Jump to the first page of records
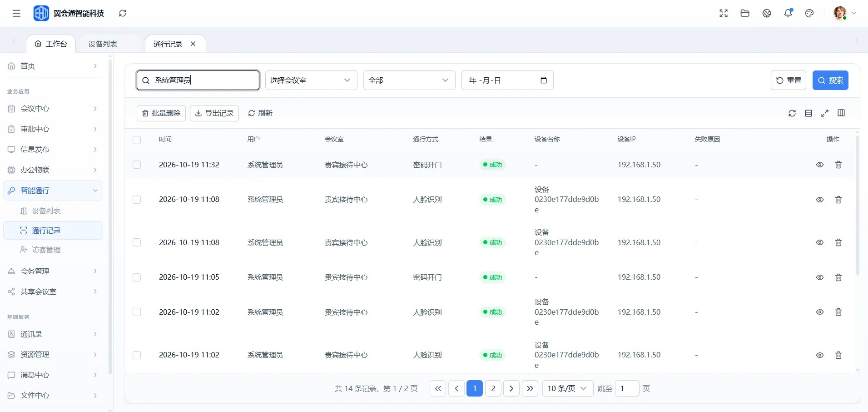868x412 pixels. click(x=438, y=388)
